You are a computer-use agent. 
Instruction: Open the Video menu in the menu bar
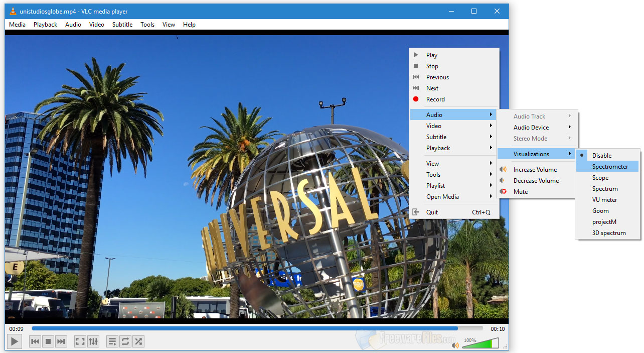pos(97,25)
